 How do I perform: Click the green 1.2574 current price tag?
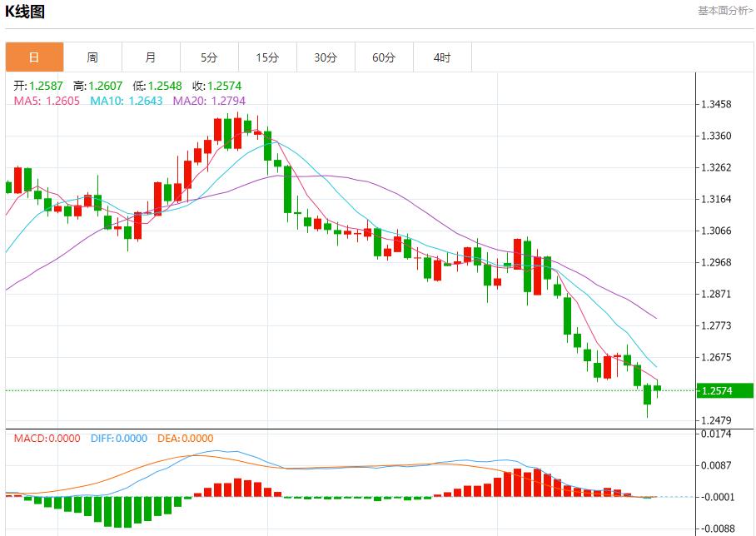coord(717,390)
